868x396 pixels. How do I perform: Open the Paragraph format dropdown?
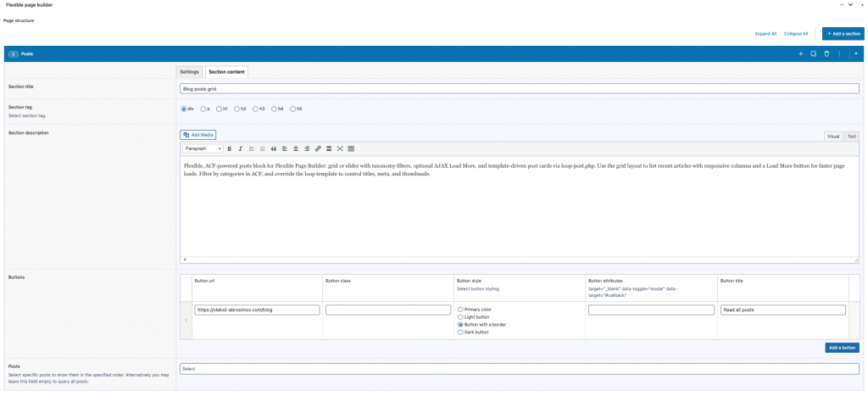click(x=203, y=149)
